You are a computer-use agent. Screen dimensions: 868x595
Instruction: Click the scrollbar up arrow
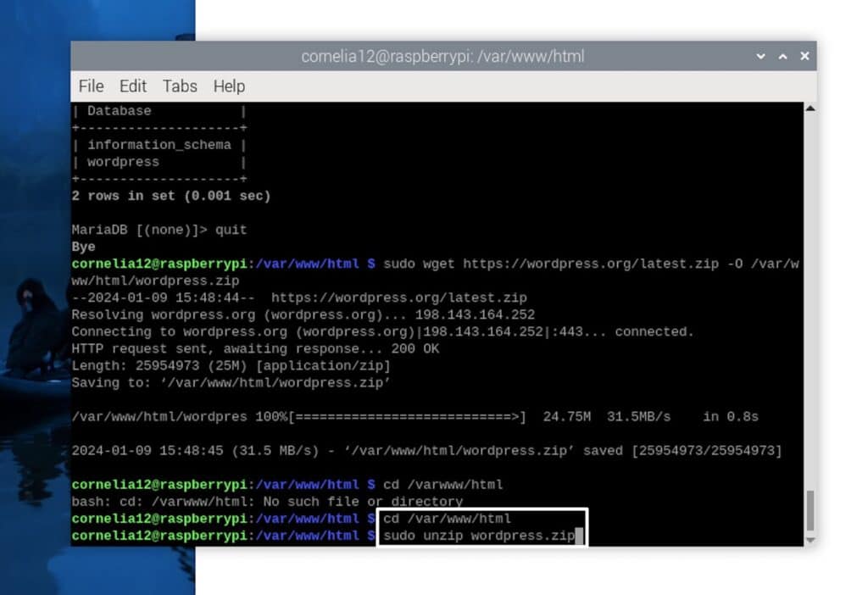coord(810,108)
